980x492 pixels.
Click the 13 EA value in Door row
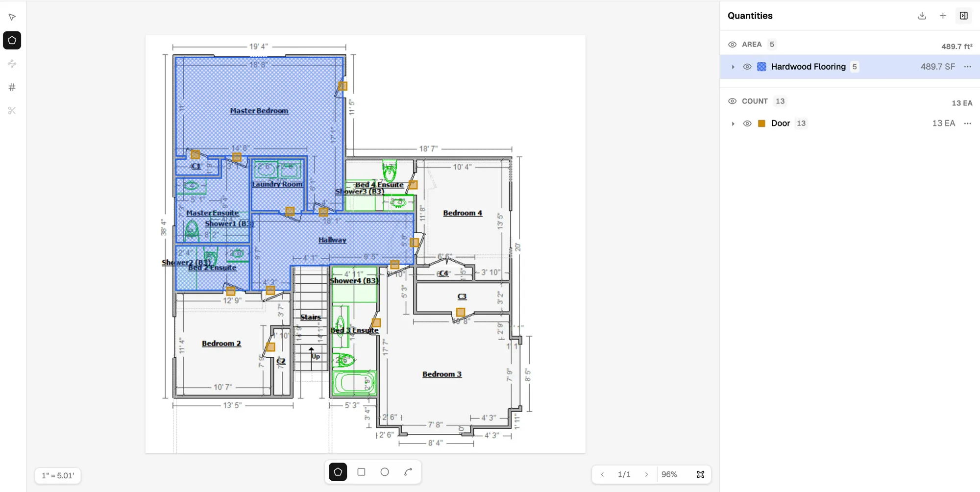(x=944, y=123)
